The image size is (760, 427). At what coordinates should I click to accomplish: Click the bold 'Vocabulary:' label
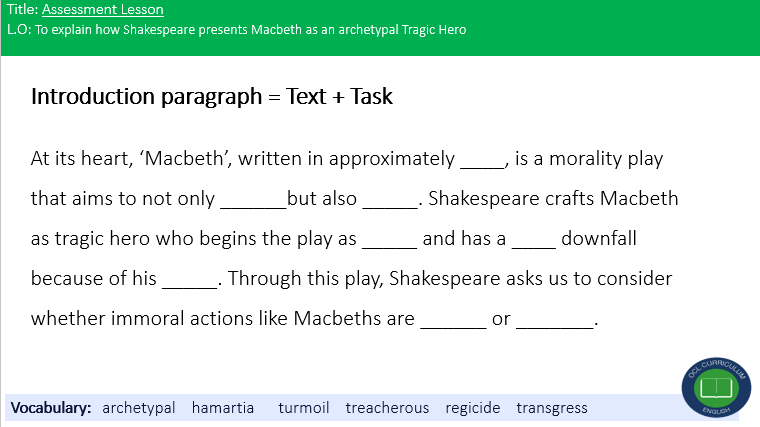coord(52,408)
